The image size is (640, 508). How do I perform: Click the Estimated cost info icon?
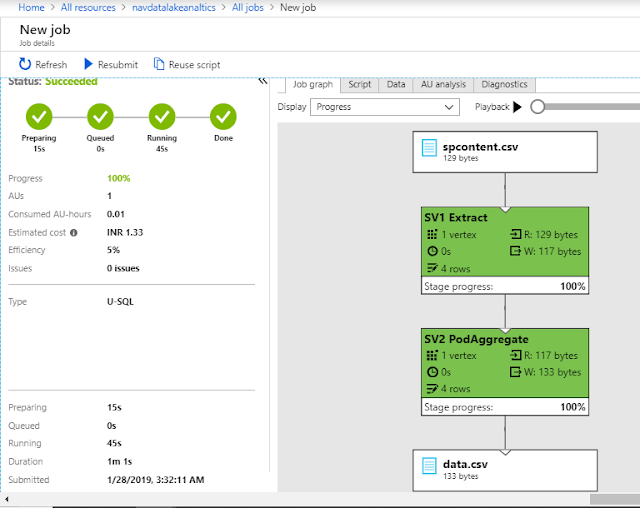(x=73, y=233)
